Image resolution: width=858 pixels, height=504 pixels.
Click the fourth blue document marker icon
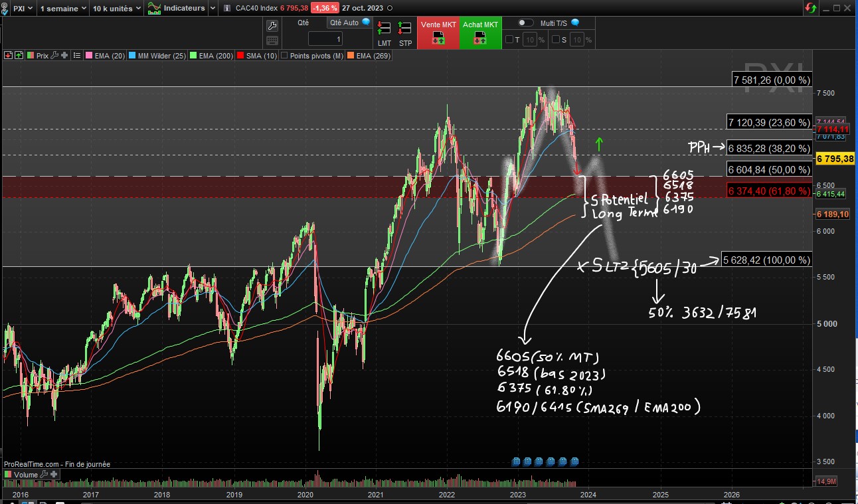(551, 461)
